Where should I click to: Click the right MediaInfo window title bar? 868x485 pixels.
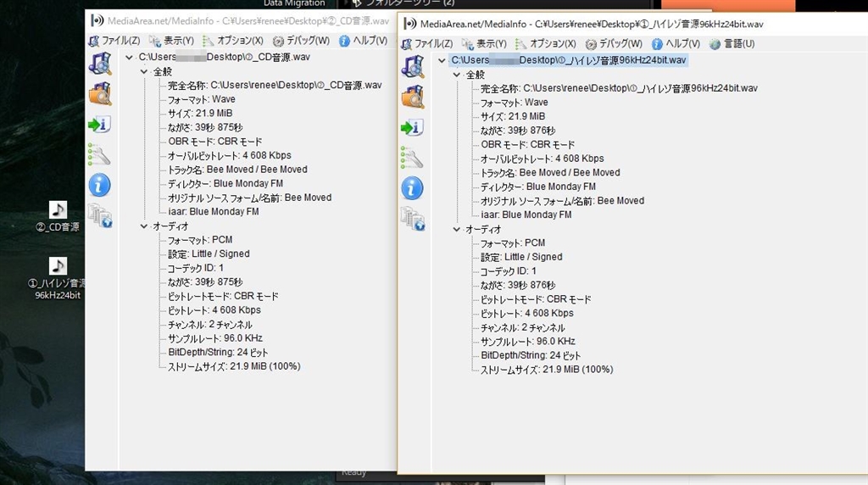(x=632, y=24)
